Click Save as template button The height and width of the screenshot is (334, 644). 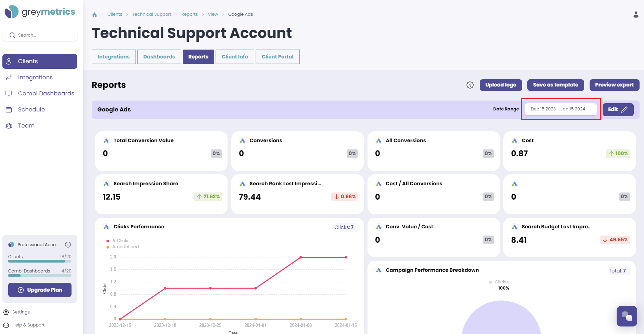[556, 85]
